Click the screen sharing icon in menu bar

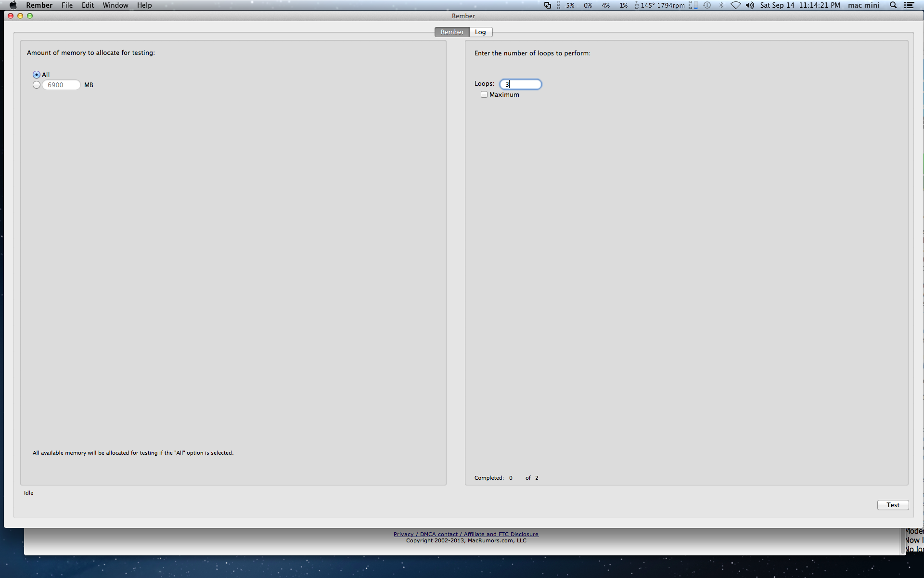[x=547, y=5]
